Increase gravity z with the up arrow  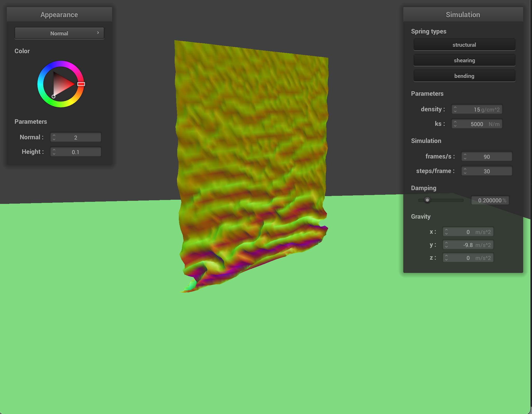point(446,256)
